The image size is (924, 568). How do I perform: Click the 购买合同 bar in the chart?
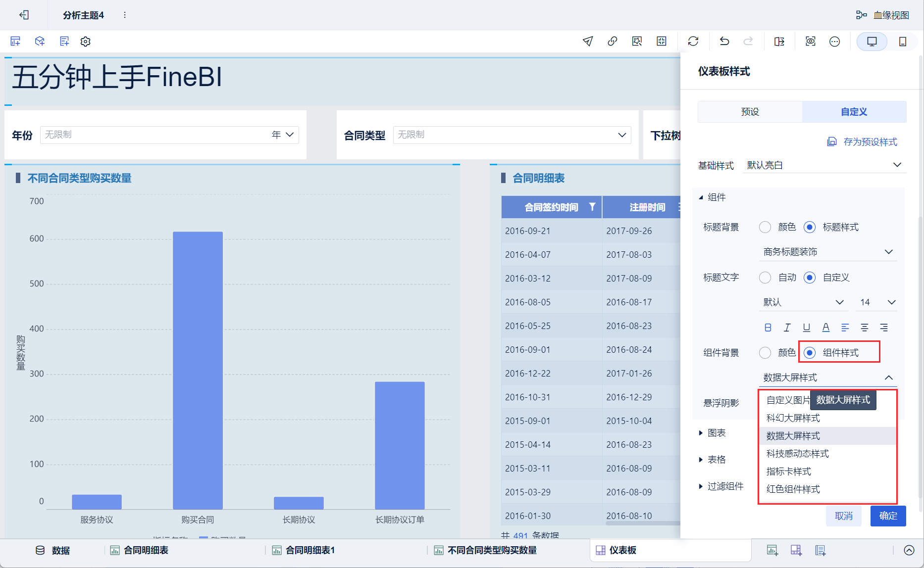(x=198, y=371)
